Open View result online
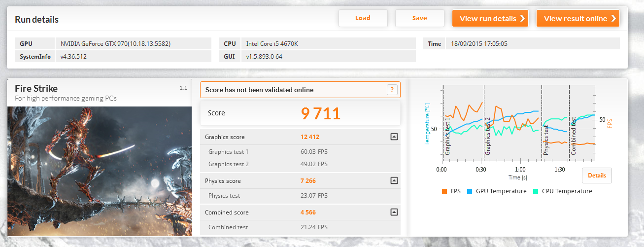644x247 pixels. (x=577, y=18)
